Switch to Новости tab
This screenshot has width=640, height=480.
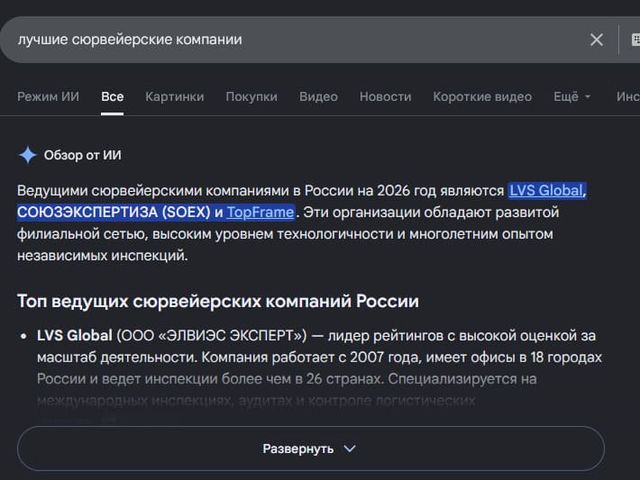385,97
